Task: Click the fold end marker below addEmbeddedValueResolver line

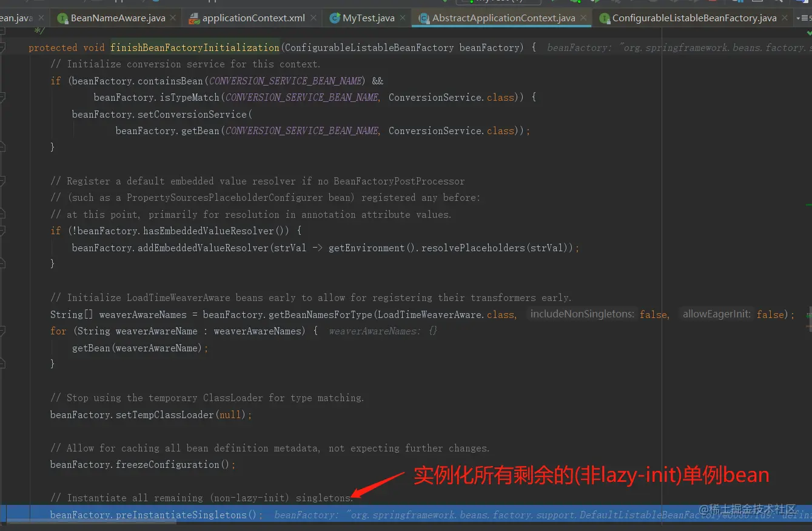Action: (2, 264)
